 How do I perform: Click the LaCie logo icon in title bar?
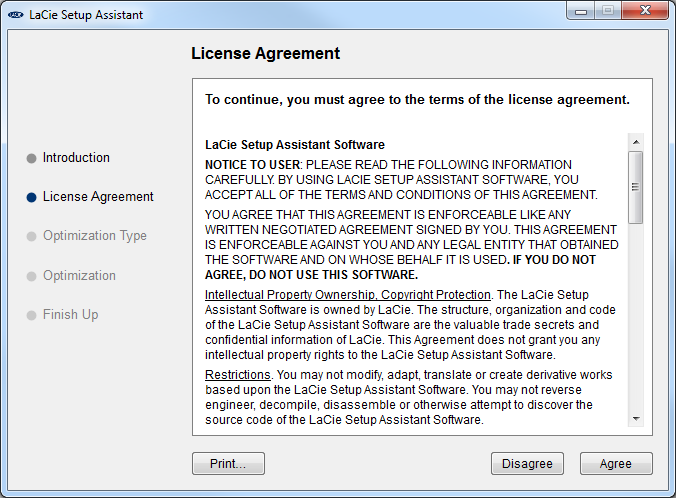[16, 15]
